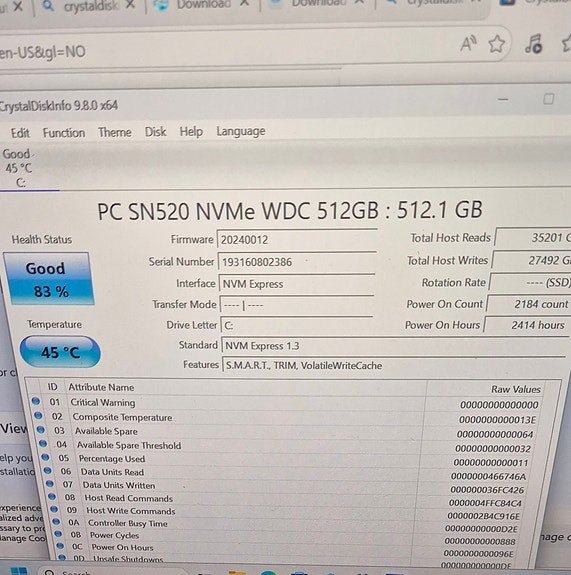Click raw value 0000000000888
The height and width of the screenshot is (575, 571).
(480, 542)
